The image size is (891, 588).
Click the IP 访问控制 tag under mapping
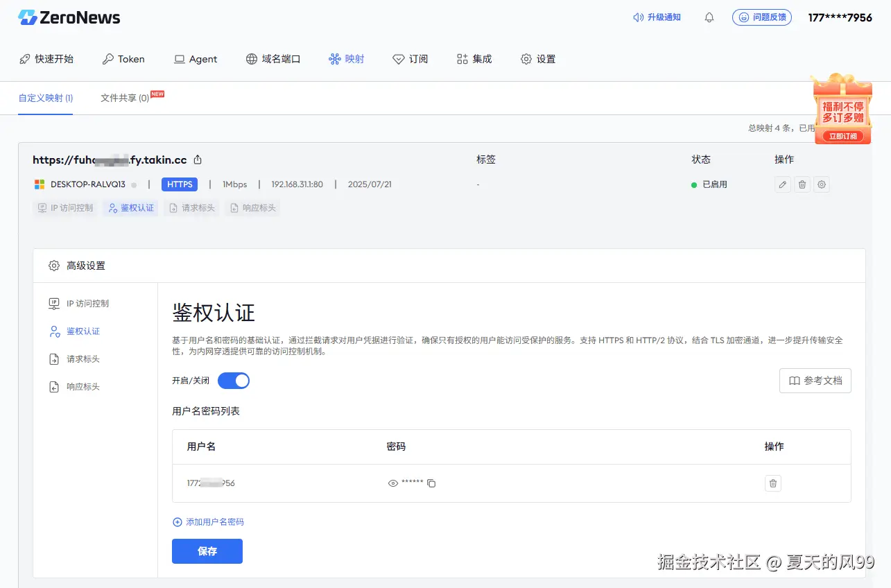pyautogui.click(x=65, y=208)
